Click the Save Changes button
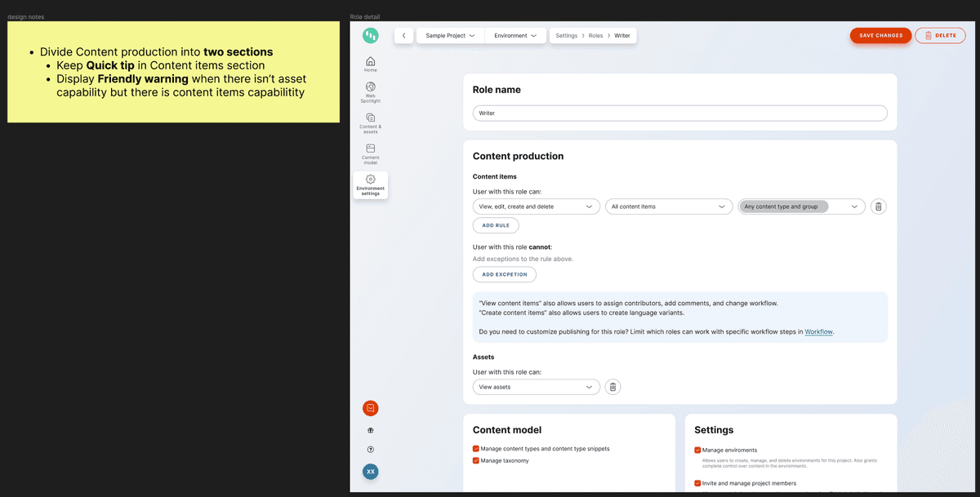This screenshot has width=980, height=497. click(x=880, y=35)
